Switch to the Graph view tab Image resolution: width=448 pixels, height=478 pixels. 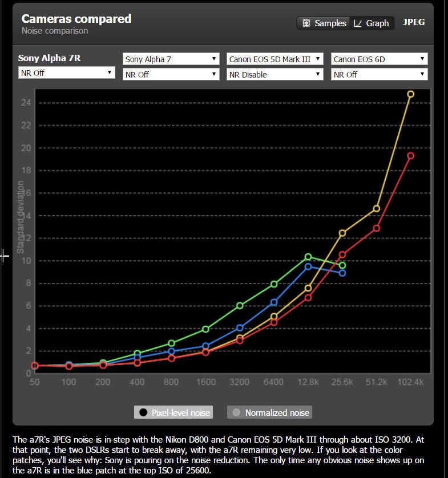click(x=372, y=23)
